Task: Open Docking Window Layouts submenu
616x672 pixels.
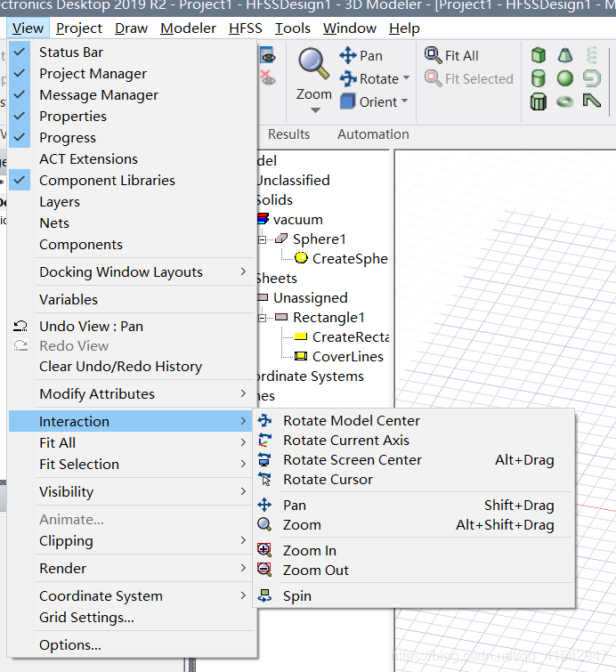Action: click(133, 272)
